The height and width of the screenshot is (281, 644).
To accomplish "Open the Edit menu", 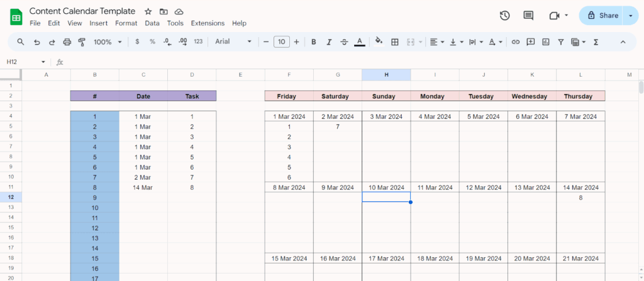I will tap(54, 23).
